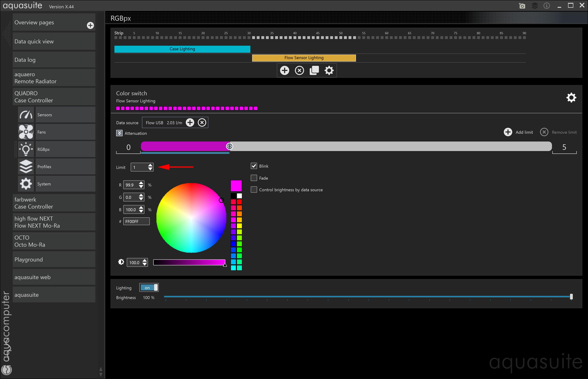Open Color switch effect settings gear
This screenshot has height=379, width=588.
(x=571, y=98)
